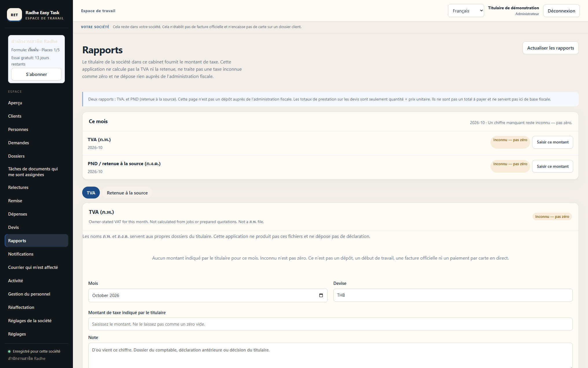Open the last Réglages sidebar item

pos(36,334)
